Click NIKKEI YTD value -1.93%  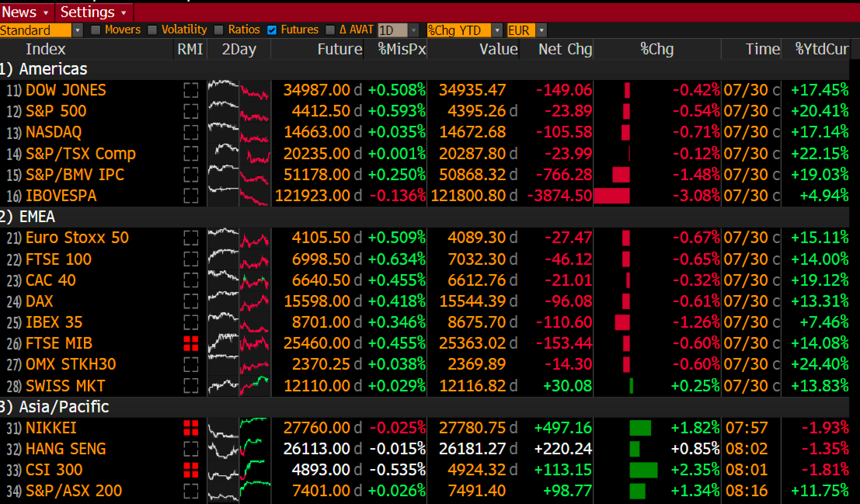tap(825, 428)
